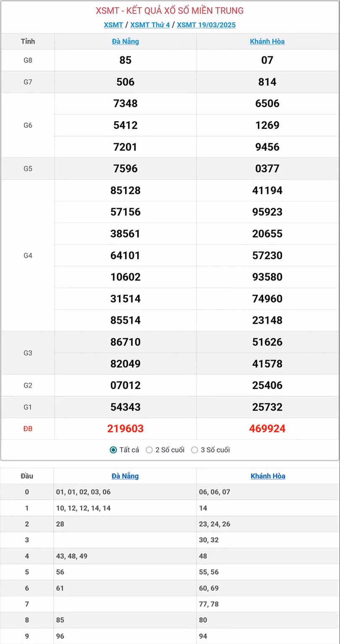This screenshot has width=340, height=644.
Task: Click the Tỉnh column header cell
Action: point(28,42)
